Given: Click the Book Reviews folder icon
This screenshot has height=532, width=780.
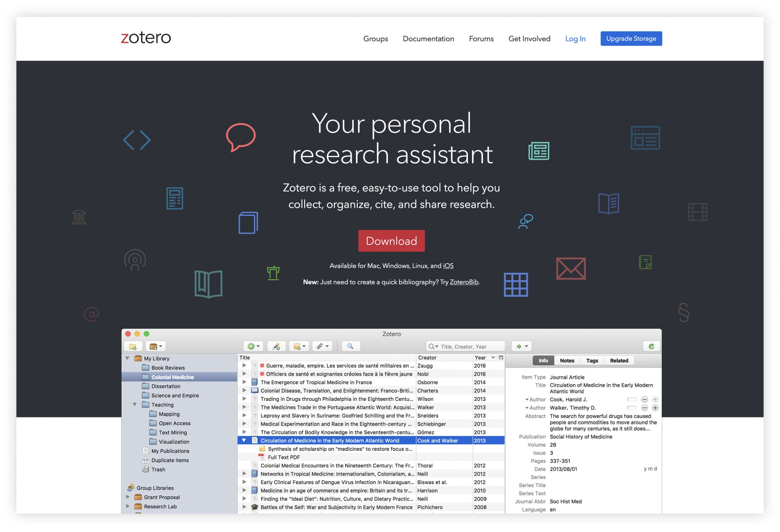Looking at the screenshot, I should (x=145, y=367).
